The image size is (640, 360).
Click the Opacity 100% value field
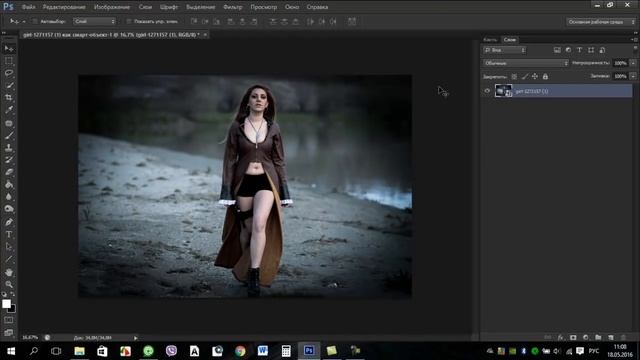tap(620, 63)
